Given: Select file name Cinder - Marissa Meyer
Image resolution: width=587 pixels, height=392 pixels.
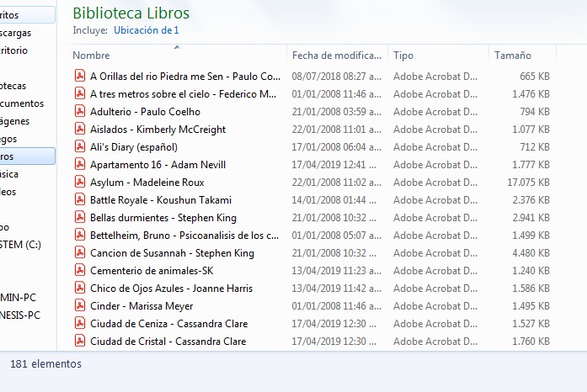Looking at the screenshot, I should 141,306.
